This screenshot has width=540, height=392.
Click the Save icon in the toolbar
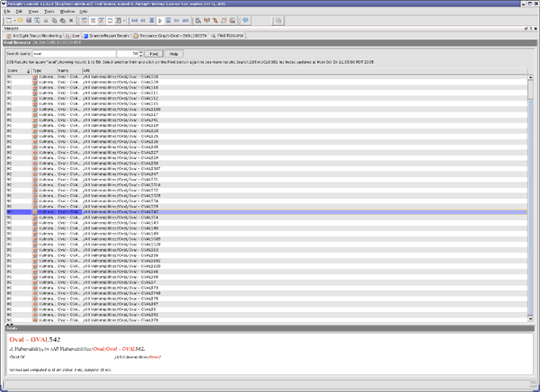point(27,20)
